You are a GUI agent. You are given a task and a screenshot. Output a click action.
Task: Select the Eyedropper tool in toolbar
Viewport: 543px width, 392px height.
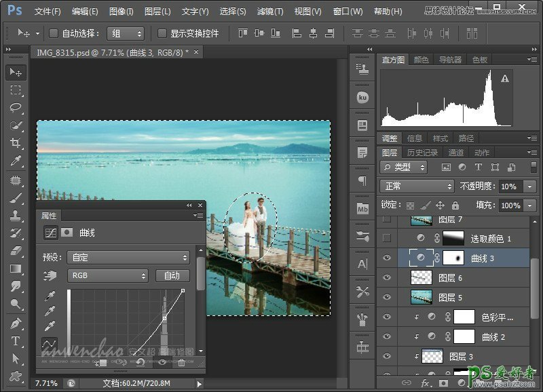tap(16, 161)
